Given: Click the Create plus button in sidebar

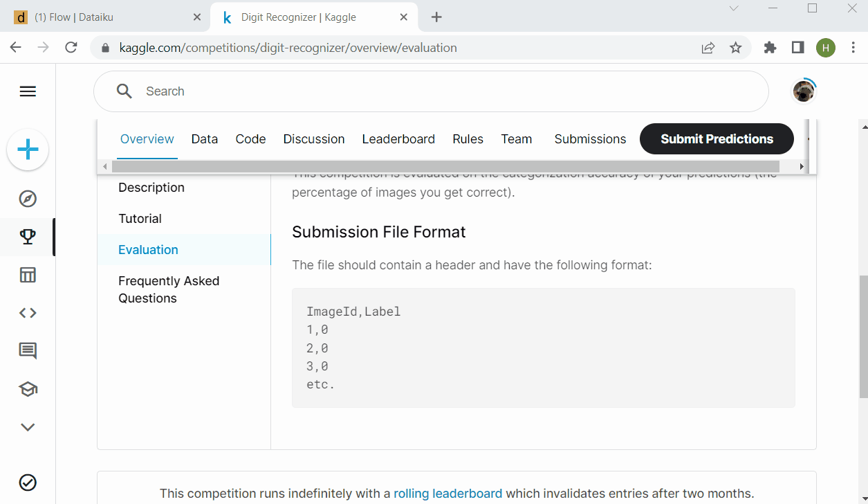Looking at the screenshot, I should (x=28, y=150).
